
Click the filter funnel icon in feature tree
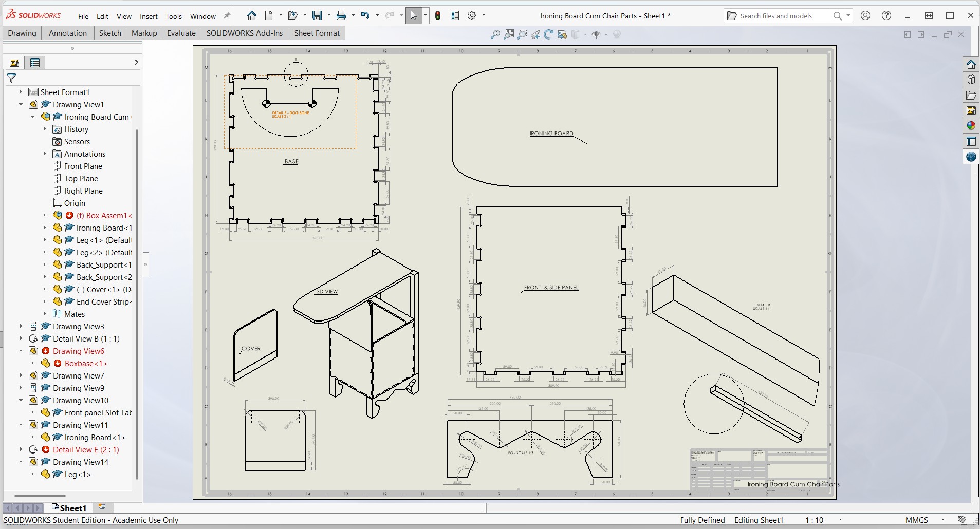[x=11, y=78]
